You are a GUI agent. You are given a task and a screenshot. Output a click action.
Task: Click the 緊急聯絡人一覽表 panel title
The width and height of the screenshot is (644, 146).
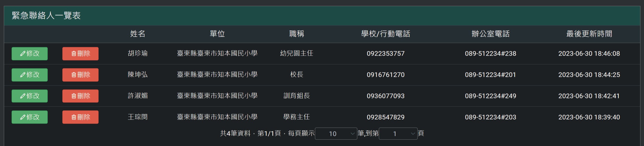[x=46, y=16]
